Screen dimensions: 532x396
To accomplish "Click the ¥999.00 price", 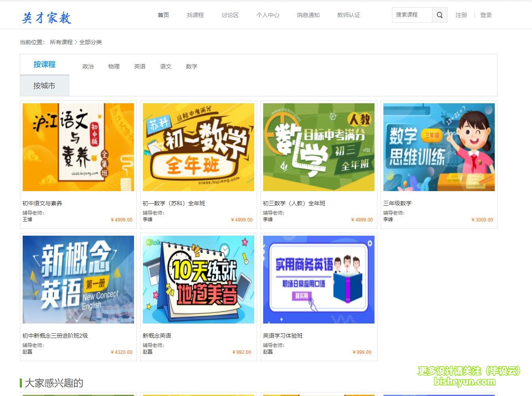I will click(362, 352).
